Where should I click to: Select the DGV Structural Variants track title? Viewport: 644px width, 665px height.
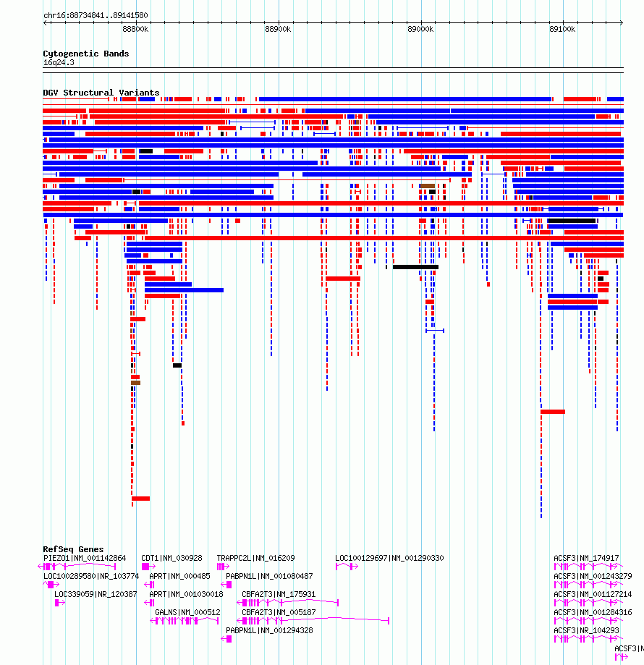click(101, 93)
